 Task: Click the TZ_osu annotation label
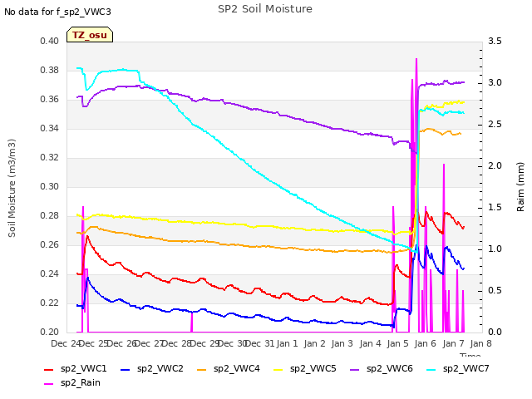90,35
